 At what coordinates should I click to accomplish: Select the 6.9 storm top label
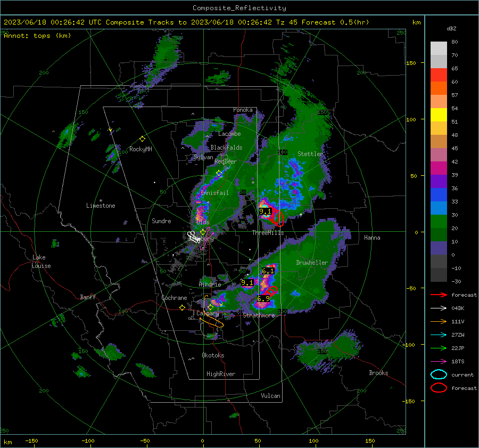point(263,298)
